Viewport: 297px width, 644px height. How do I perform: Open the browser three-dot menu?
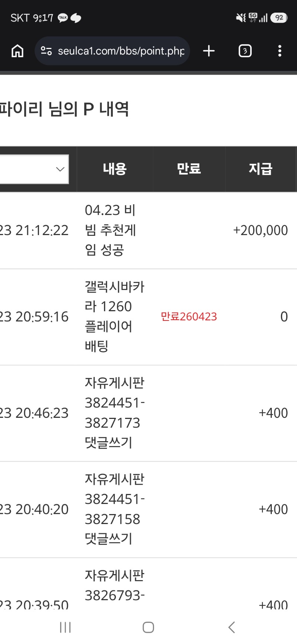click(280, 51)
